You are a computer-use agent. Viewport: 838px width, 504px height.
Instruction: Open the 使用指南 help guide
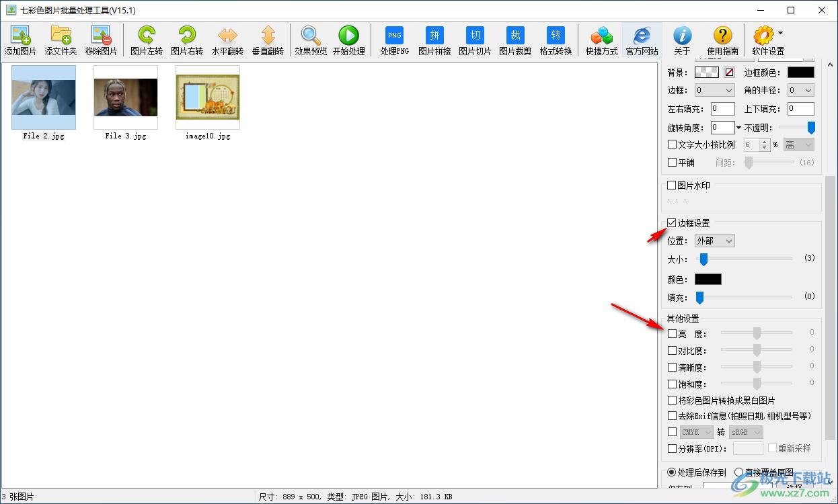click(x=722, y=40)
